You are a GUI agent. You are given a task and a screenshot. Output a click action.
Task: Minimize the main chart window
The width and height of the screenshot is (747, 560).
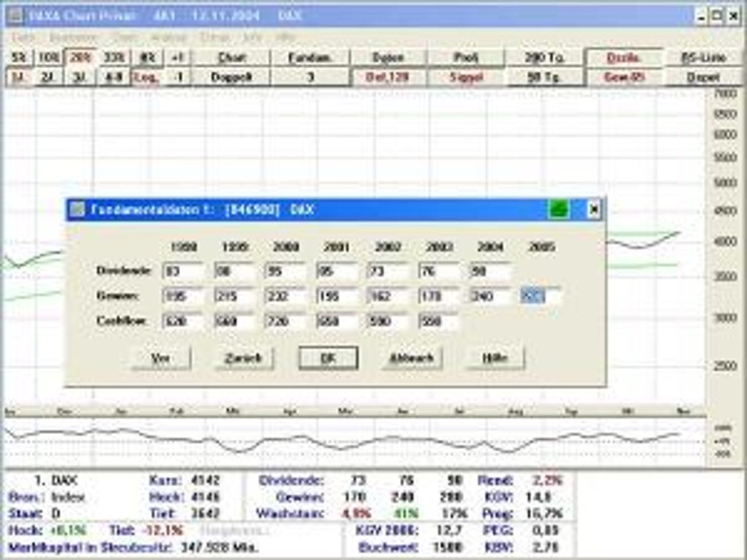coord(702,15)
